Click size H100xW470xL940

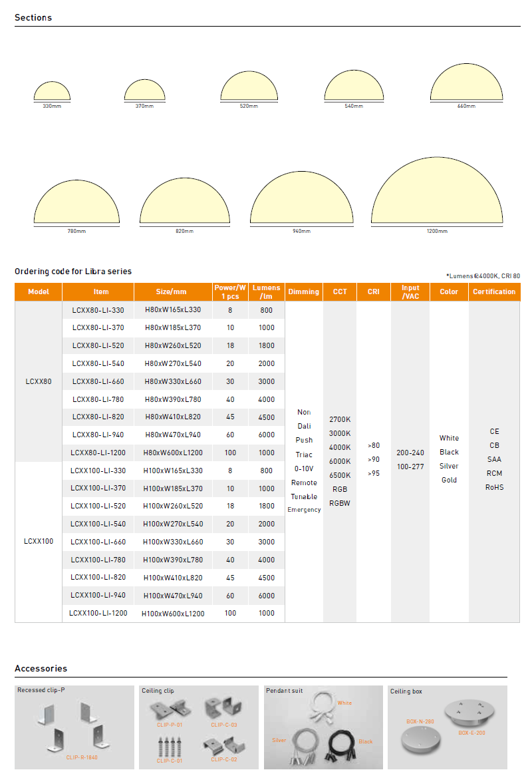(x=173, y=596)
